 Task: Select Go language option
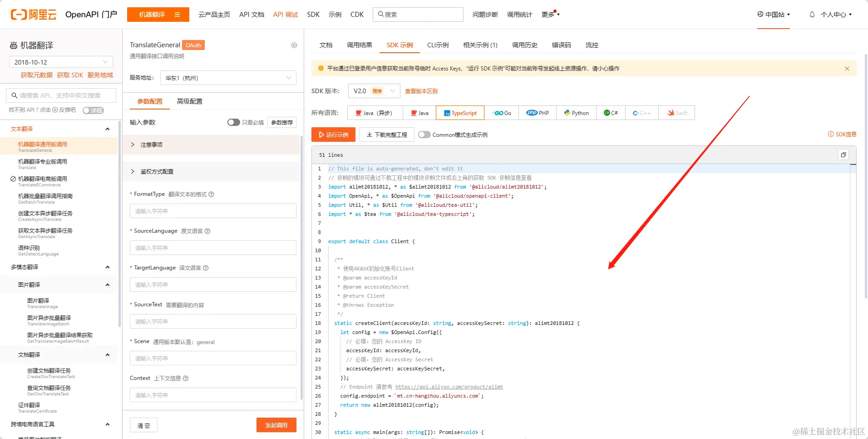coord(501,113)
